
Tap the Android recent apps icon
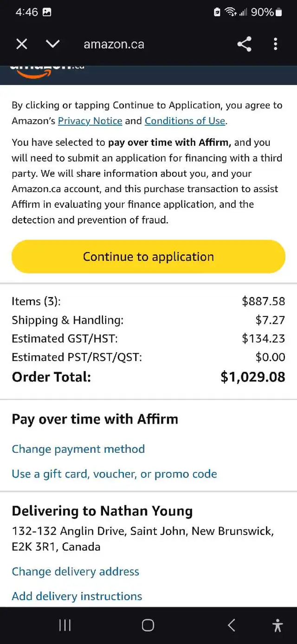[65, 625]
